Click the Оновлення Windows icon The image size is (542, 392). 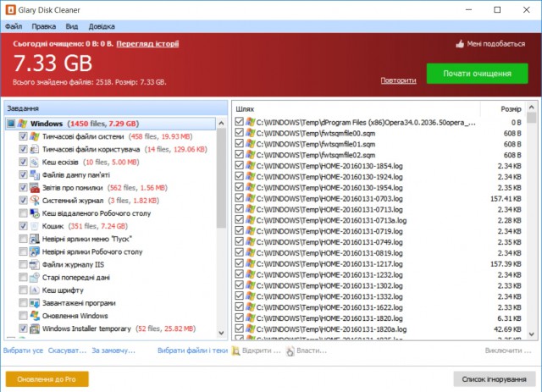click(x=34, y=315)
